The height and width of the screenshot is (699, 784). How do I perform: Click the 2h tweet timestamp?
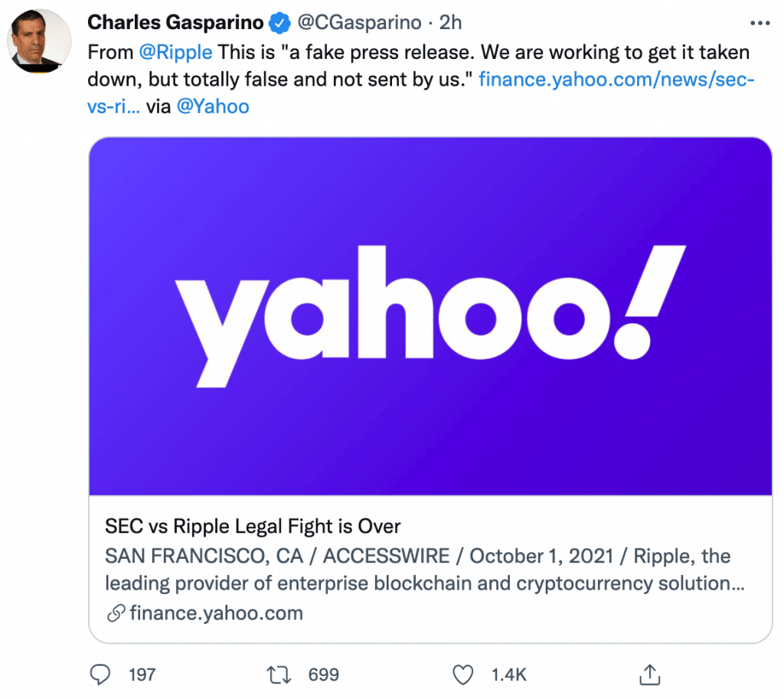pyautogui.click(x=451, y=23)
